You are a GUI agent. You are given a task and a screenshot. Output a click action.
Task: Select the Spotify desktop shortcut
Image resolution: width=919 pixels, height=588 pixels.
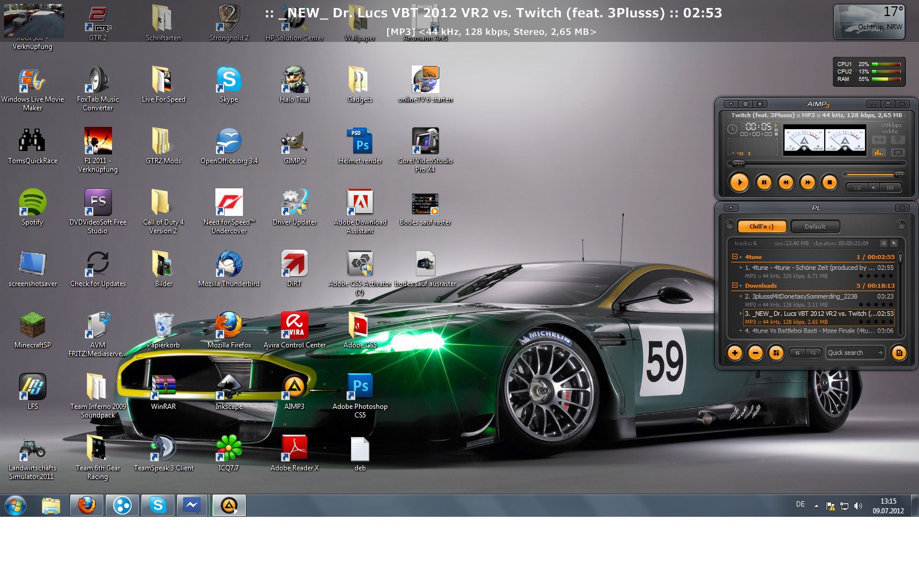point(33,208)
